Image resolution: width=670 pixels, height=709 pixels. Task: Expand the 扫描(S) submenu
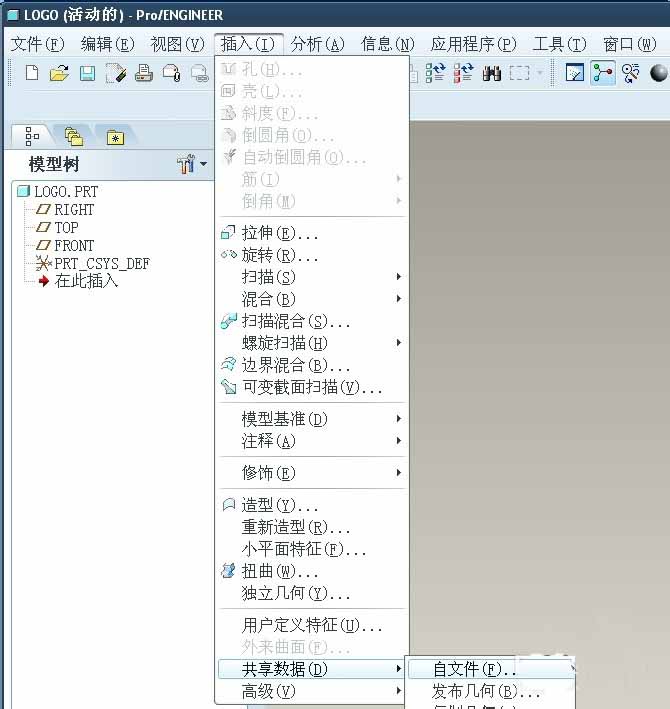[312, 277]
